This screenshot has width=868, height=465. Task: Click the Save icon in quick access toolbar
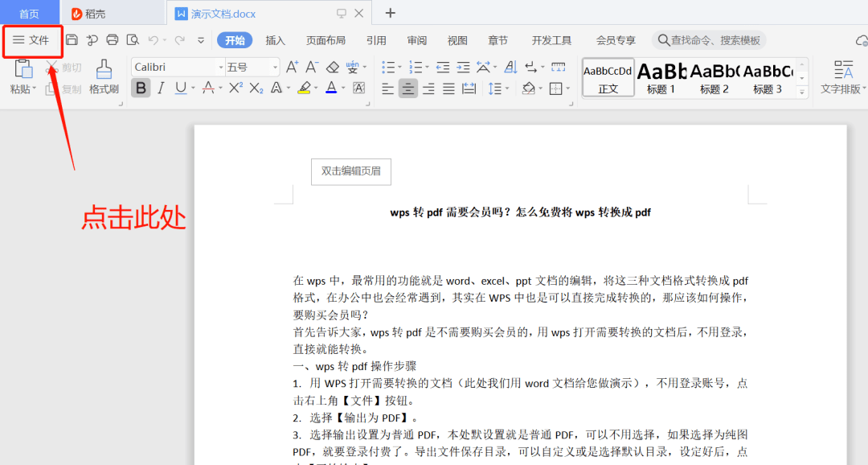72,40
